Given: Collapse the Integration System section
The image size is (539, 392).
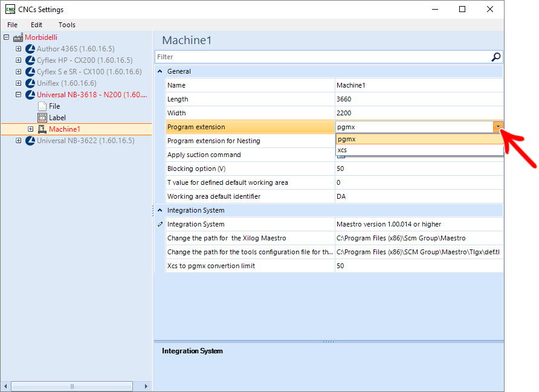Looking at the screenshot, I should 160,210.
